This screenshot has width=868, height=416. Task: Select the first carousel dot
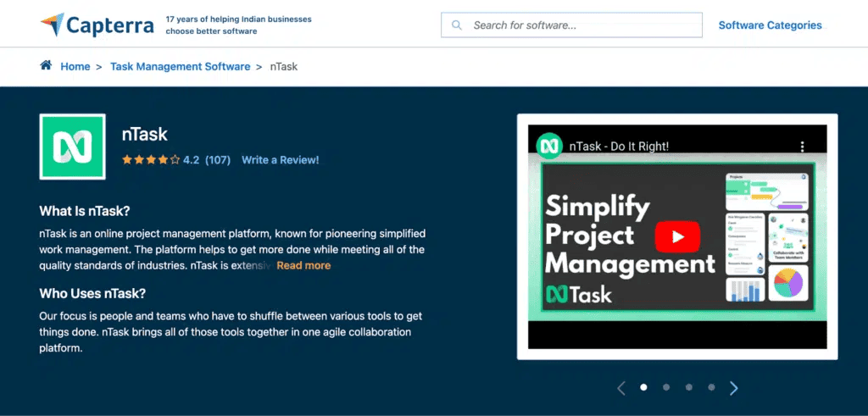point(643,387)
